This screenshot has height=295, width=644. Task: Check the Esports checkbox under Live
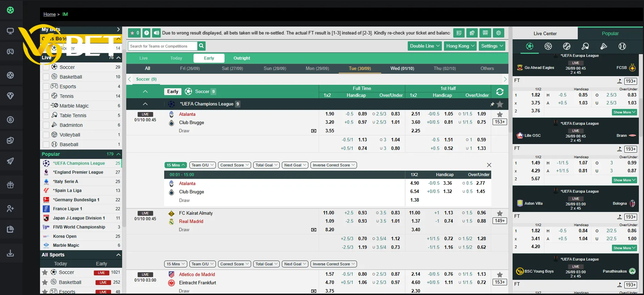tap(46, 87)
